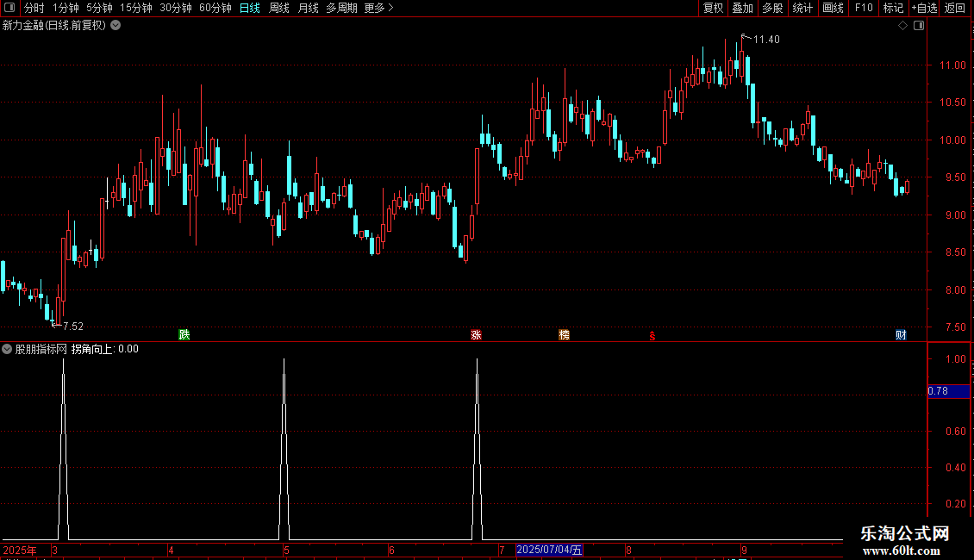Select the 1分钟 period tab
The height and width of the screenshot is (560, 974).
66,8
